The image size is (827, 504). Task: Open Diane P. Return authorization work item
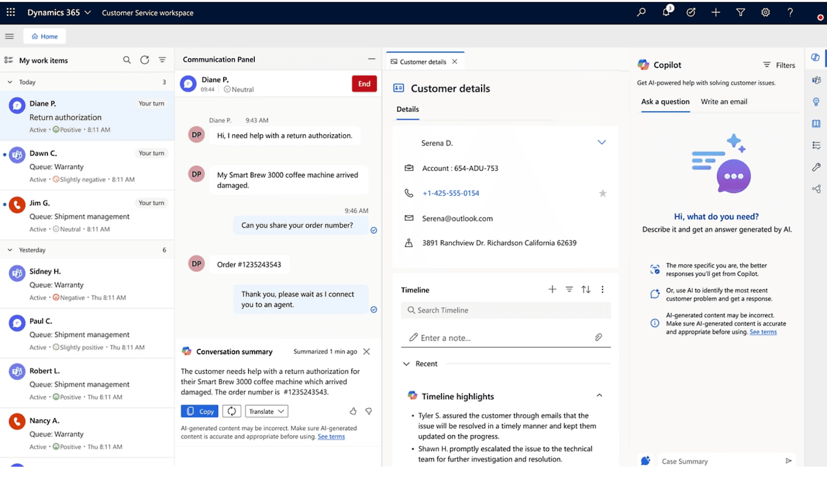tap(87, 116)
